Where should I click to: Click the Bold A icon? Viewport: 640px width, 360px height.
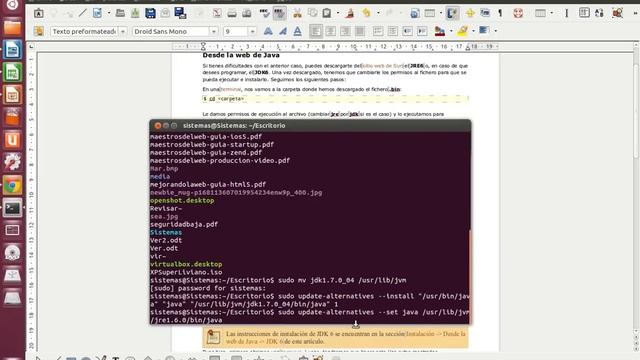(x=268, y=31)
